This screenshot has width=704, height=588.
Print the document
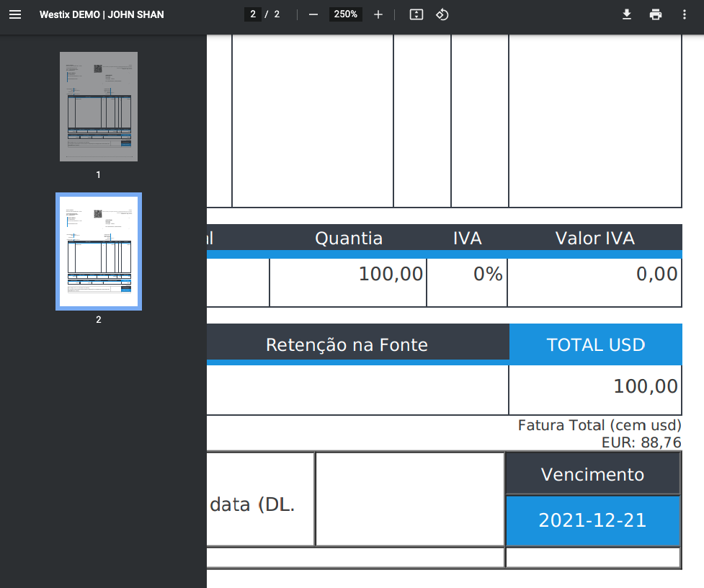[x=655, y=14]
